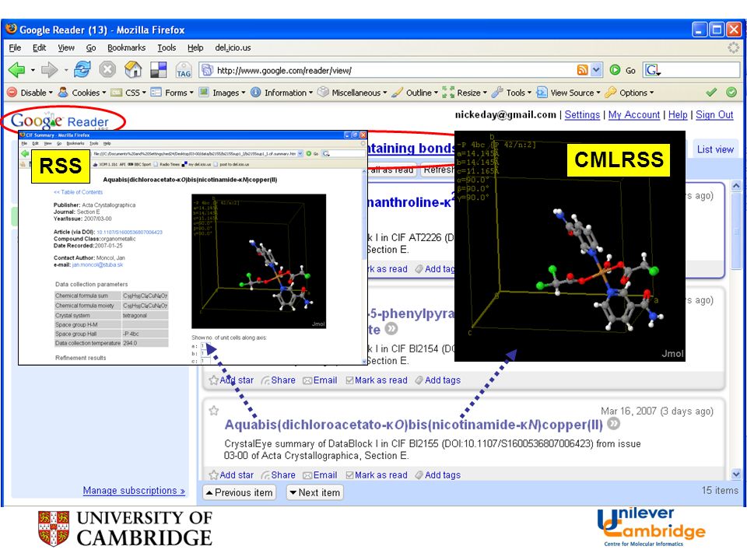Open the Options dropdown menu
This screenshot has height=560, width=747.
pos(630,93)
